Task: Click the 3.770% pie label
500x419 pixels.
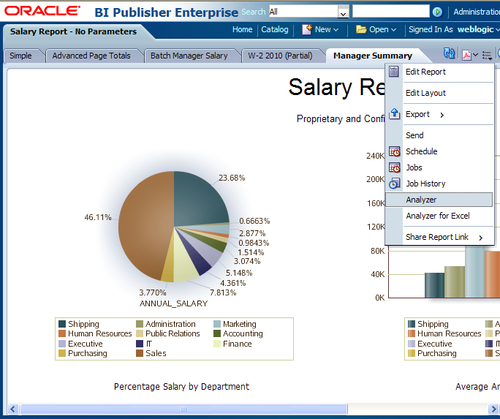Action: (x=153, y=293)
